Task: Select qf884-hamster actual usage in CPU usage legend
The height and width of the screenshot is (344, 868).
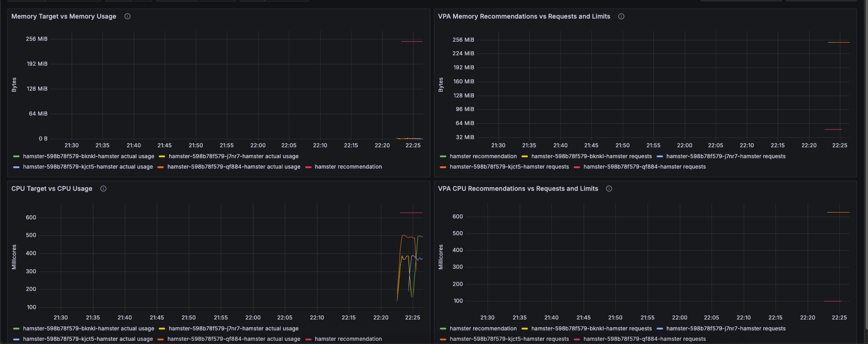Action: coord(234,339)
